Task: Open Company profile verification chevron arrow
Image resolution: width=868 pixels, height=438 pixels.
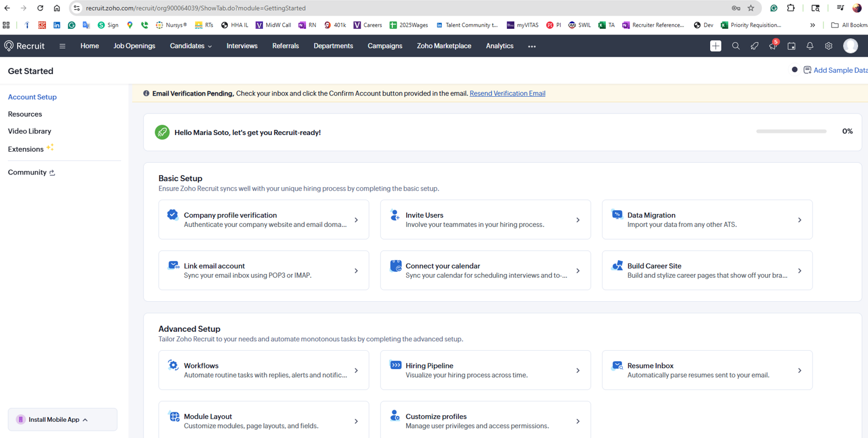Action: pos(356,220)
